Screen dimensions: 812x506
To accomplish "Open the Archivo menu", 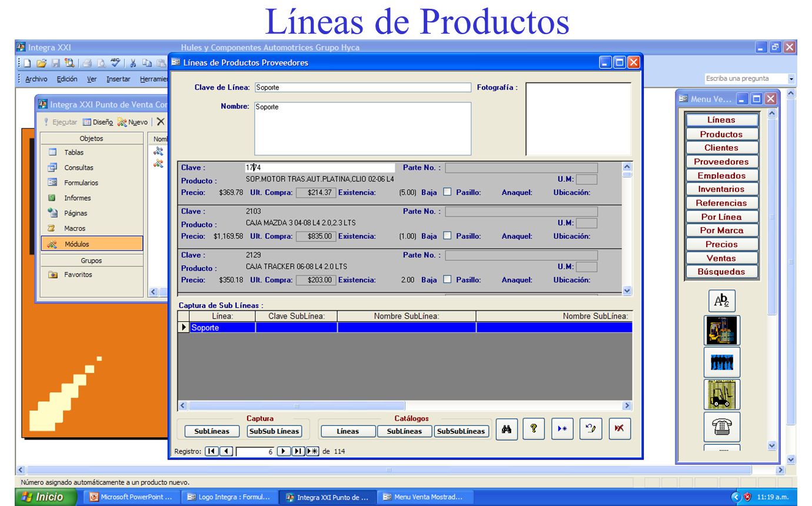I will click(36, 79).
